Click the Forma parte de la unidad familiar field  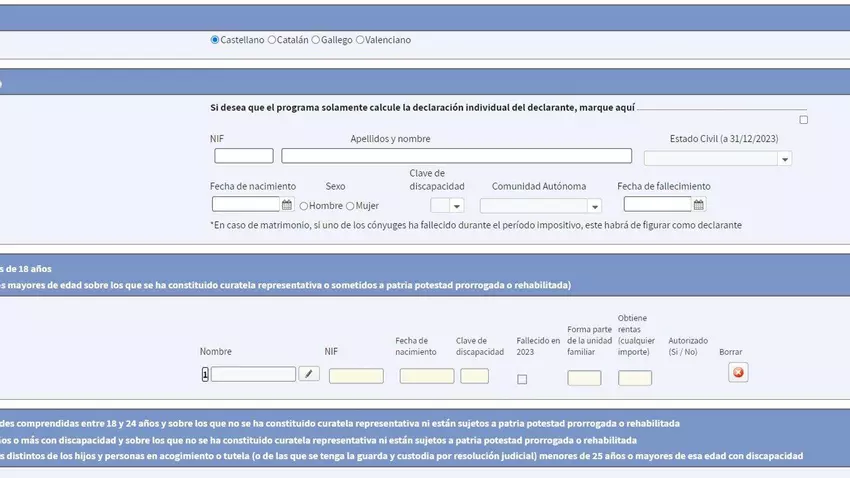point(584,378)
